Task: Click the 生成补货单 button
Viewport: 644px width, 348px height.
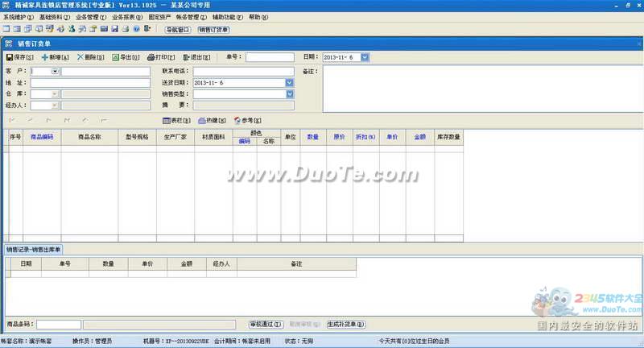Action: [x=345, y=324]
